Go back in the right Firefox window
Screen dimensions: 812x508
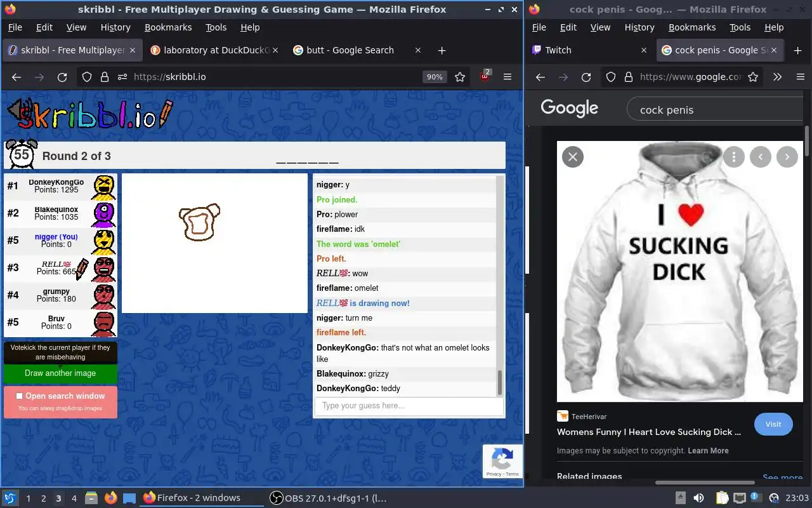tap(540, 77)
